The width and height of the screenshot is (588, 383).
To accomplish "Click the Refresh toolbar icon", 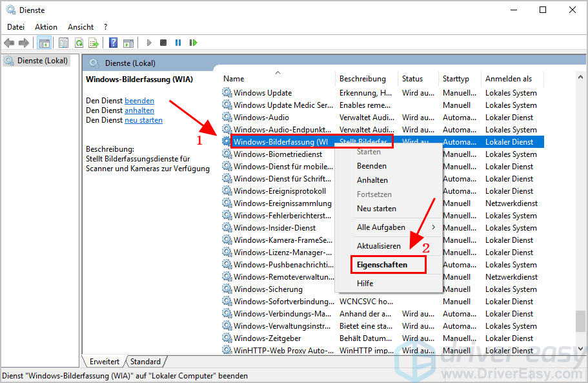I will (x=79, y=43).
